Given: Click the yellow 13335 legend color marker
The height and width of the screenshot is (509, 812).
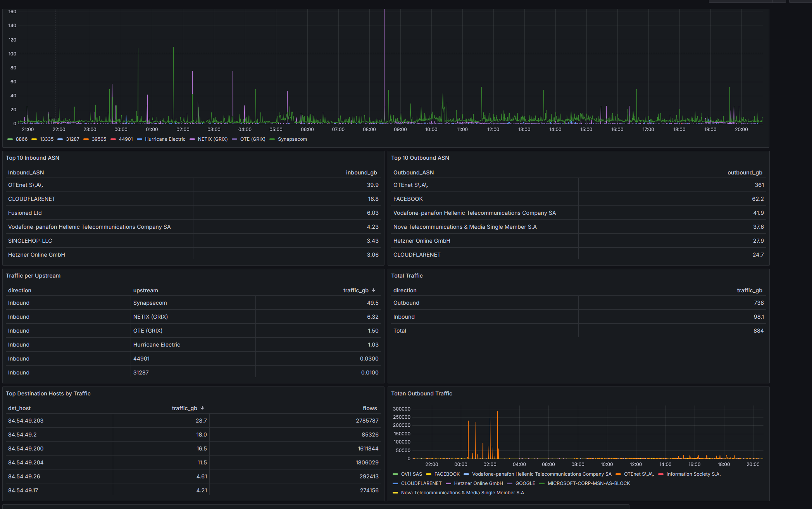Looking at the screenshot, I should [34, 139].
